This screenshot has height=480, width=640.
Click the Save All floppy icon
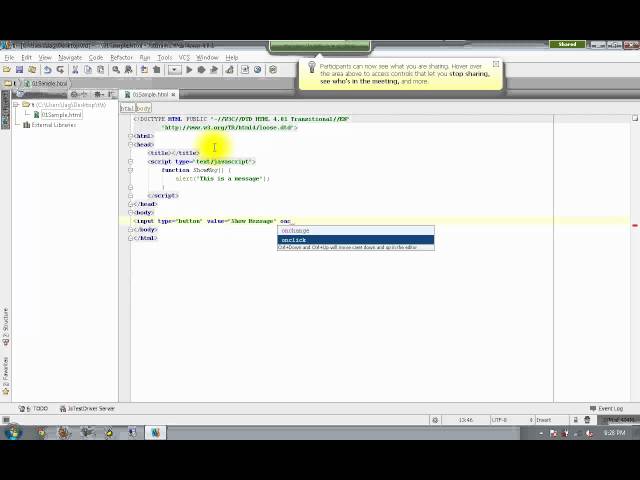coord(19,70)
